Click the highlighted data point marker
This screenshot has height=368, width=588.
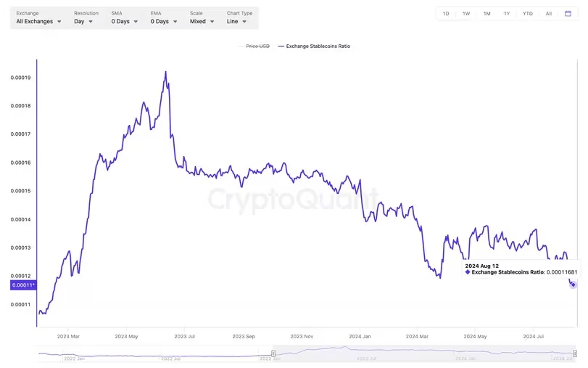[573, 285]
